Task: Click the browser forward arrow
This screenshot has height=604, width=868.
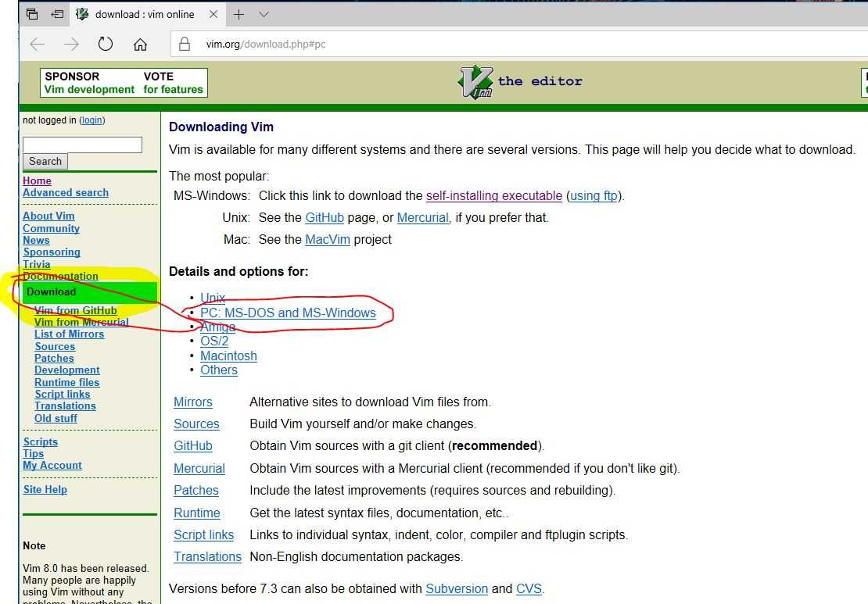Action: 71,45
